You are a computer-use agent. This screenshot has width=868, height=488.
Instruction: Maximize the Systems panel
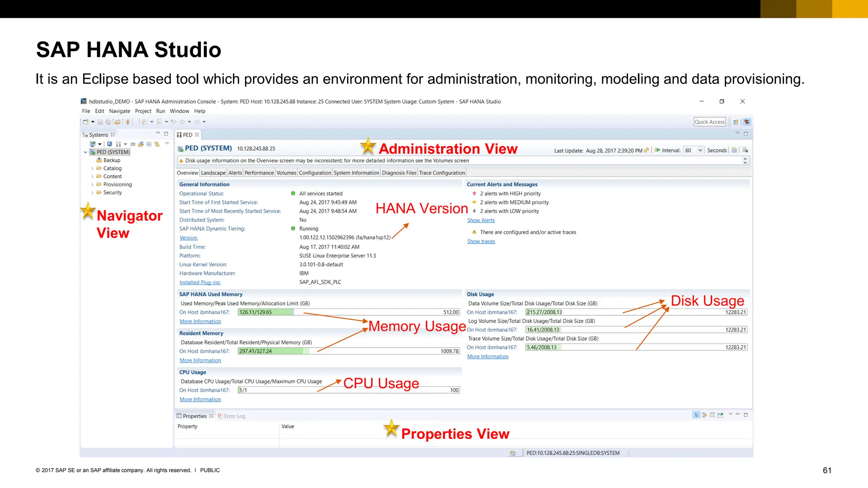(166, 133)
